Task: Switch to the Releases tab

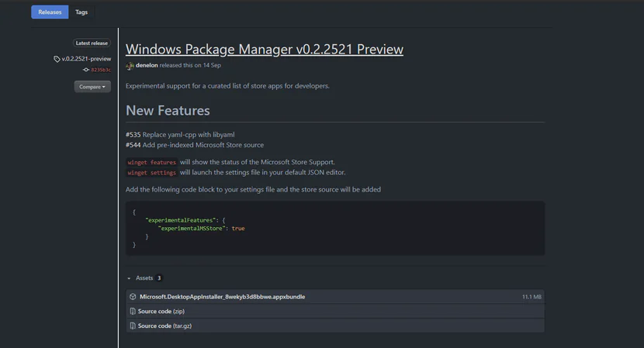Action: [x=50, y=12]
